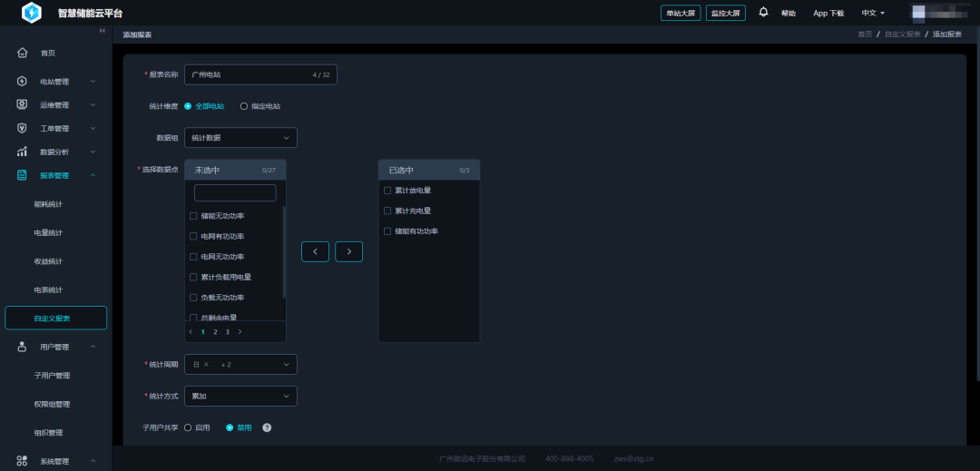The height and width of the screenshot is (471, 980).
Task: Check the 储能无功功率 checkbox
Action: (x=193, y=216)
